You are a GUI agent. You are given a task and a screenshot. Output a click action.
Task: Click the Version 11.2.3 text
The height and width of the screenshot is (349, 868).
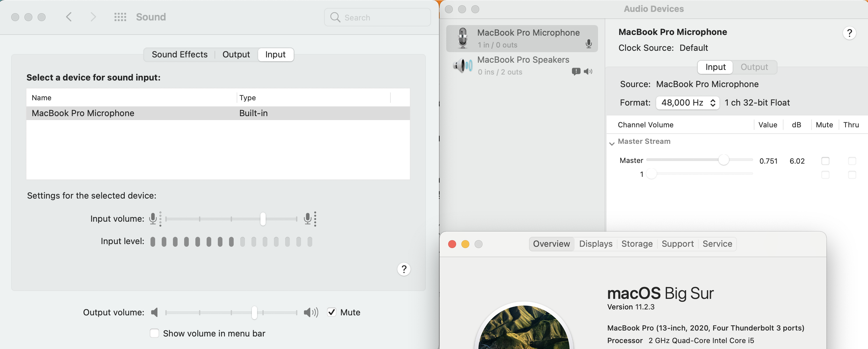coord(630,307)
